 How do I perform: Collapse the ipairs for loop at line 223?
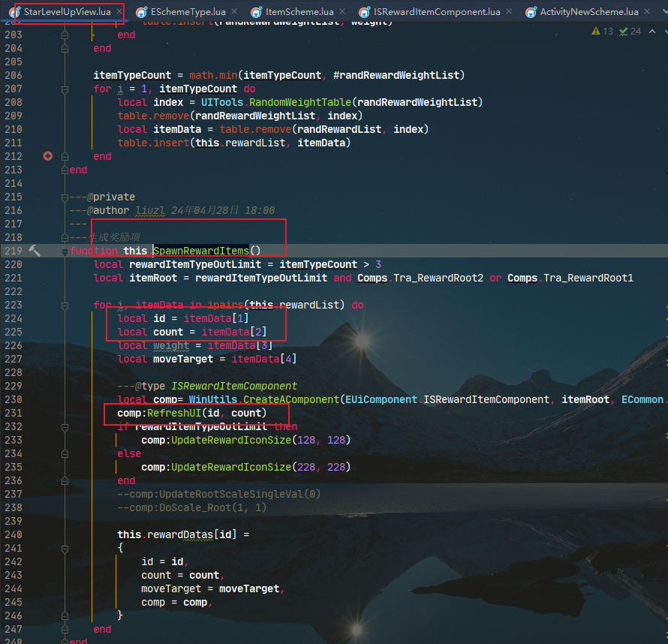tap(65, 305)
